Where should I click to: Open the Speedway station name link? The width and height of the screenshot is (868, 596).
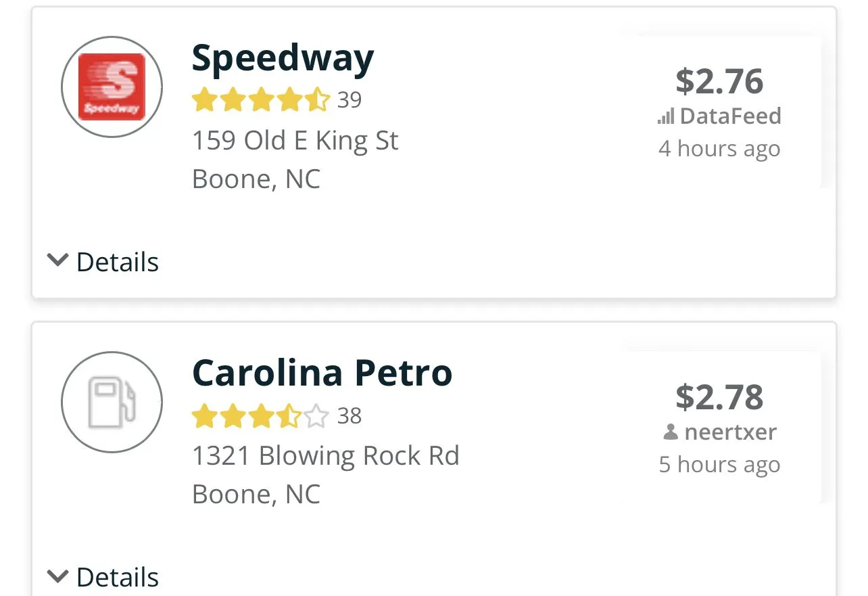pyautogui.click(x=283, y=59)
